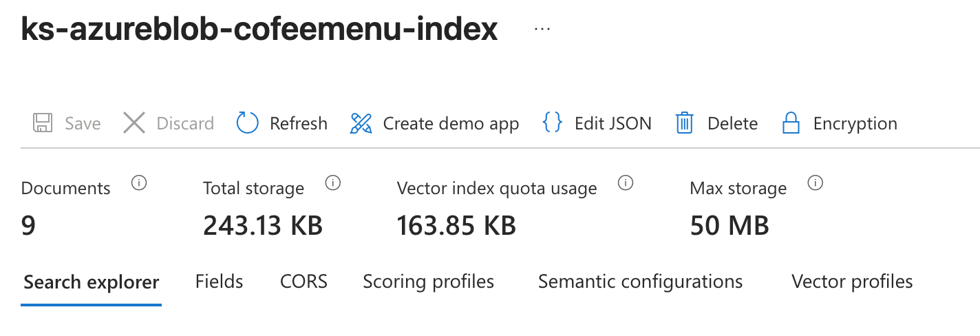Image resolution: width=980 pixels, height=336 pixels.
Task: Show info tooltip for Documents
Action: click(139, 183)
